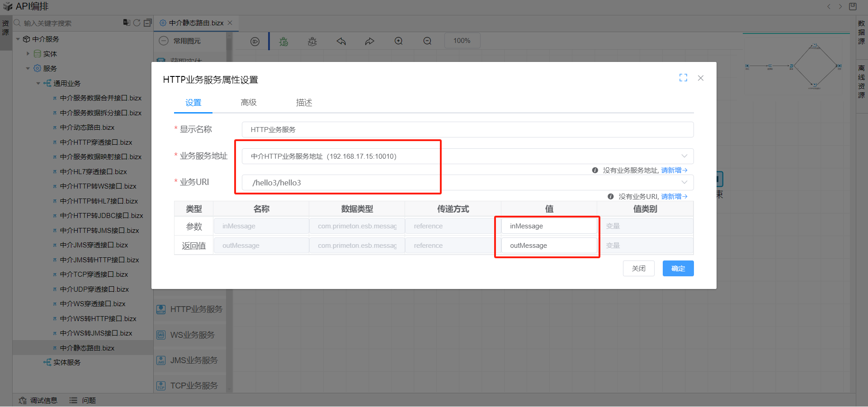The height and width of the screenshot is (407, 868).
Task: Click the 显示名称 input field
Action: click(467, 130)
